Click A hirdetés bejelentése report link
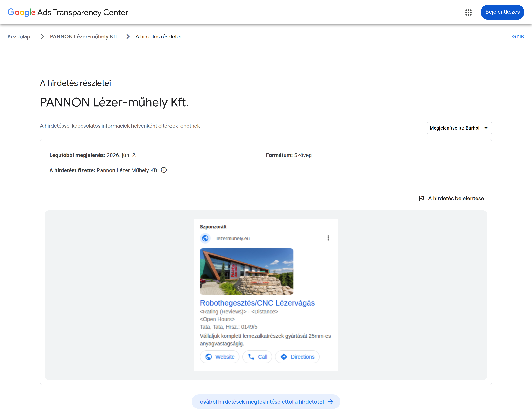 click(456, 199)
